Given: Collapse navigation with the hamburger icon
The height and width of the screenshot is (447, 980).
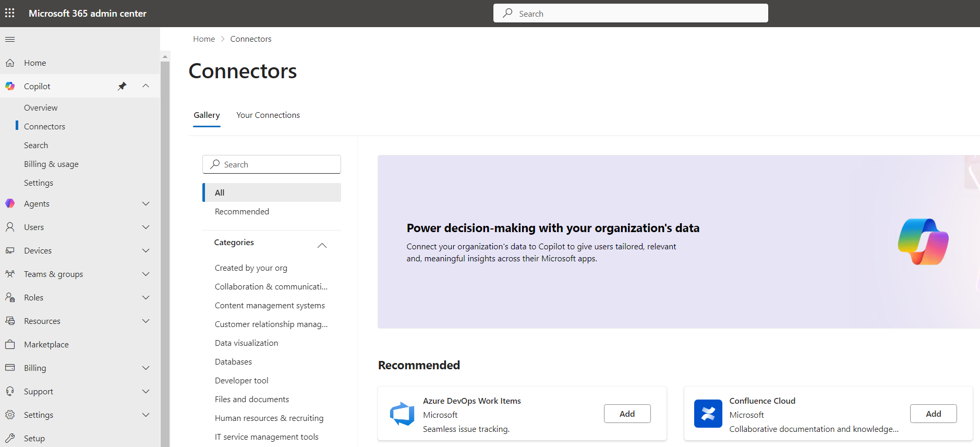Looking at the screenshot, I should tap(10, 39).
